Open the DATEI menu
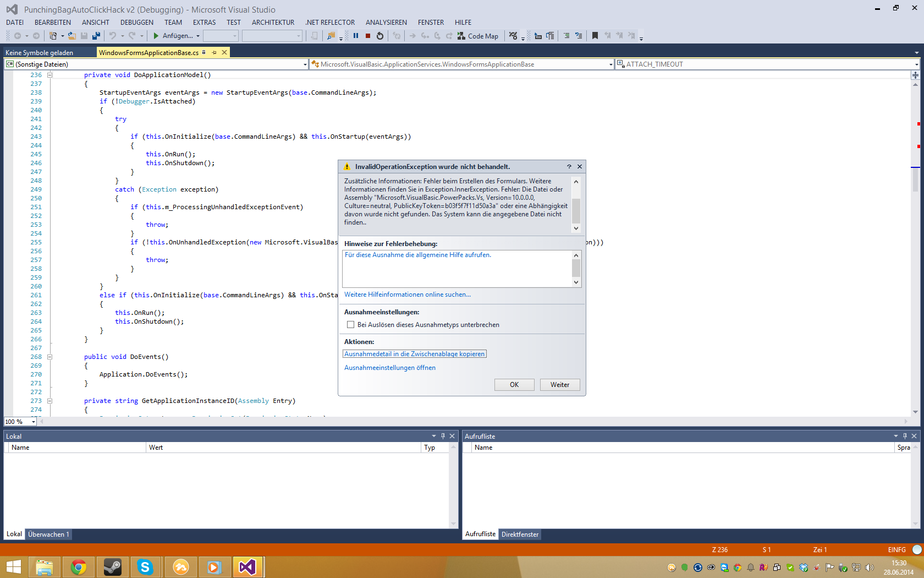924x578 pixels. (15, 23)
